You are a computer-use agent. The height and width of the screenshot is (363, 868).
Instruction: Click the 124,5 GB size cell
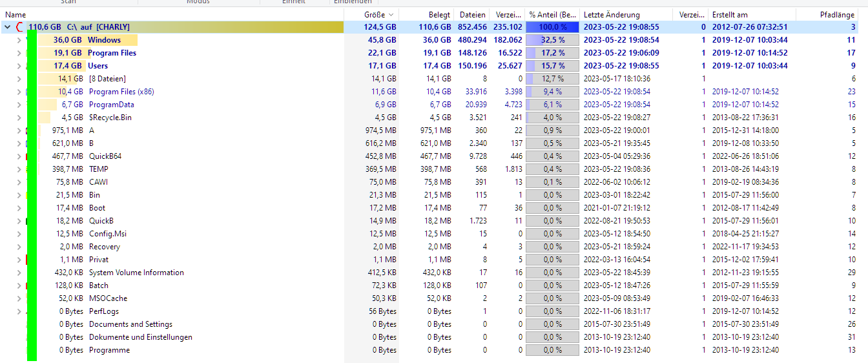380,27
